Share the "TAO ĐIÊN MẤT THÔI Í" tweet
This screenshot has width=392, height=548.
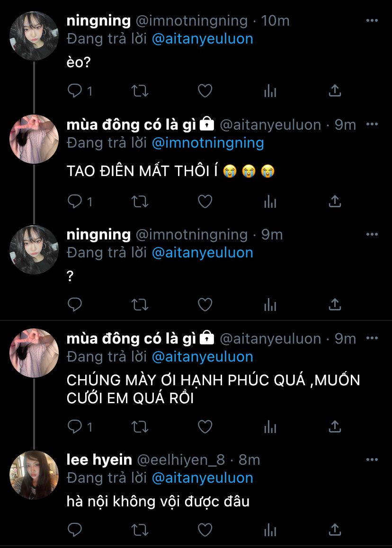pyautogui.click(x=335, y=201)
